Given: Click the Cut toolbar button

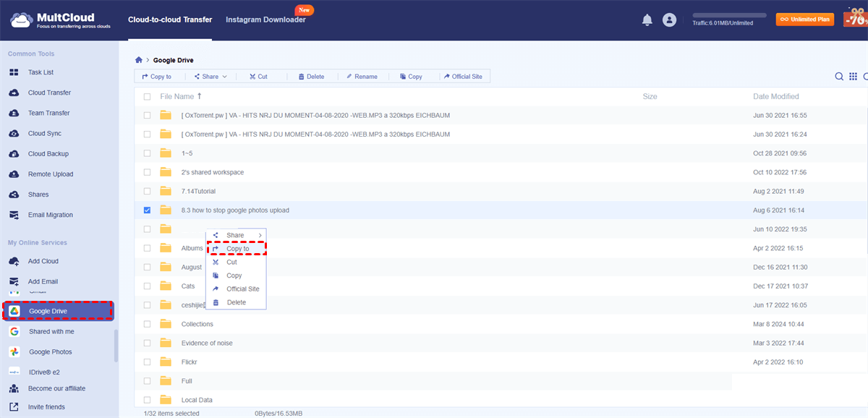Looking at the screenshot, I should click(258, 77).
